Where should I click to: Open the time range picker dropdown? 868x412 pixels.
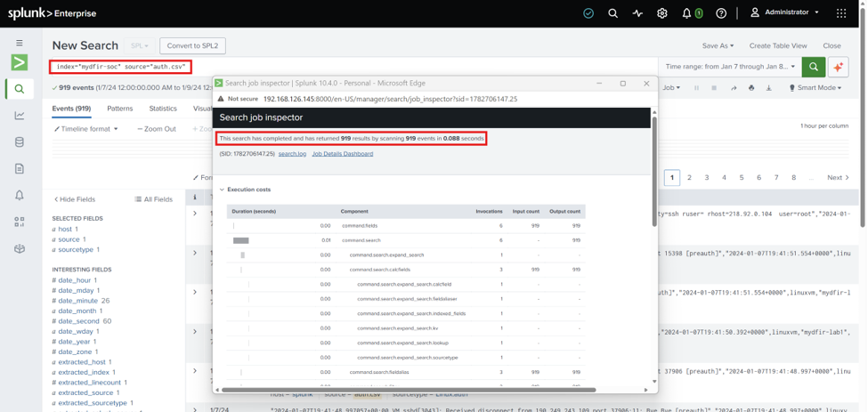(730, 67)
